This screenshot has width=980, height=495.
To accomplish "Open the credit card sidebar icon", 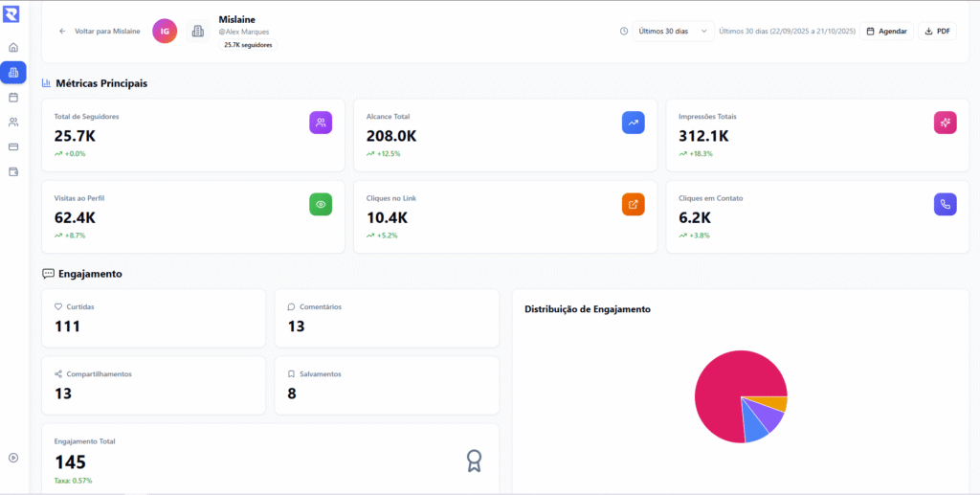I will (13, 146).
